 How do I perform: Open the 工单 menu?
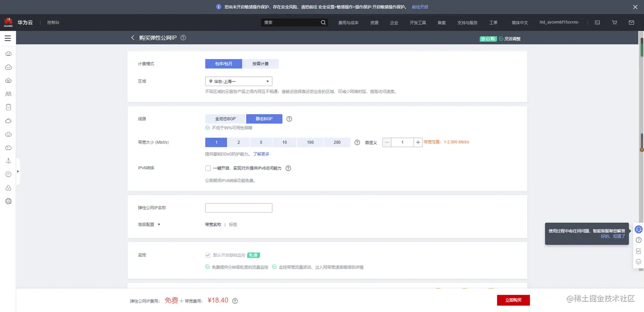(x=493, y=23)
